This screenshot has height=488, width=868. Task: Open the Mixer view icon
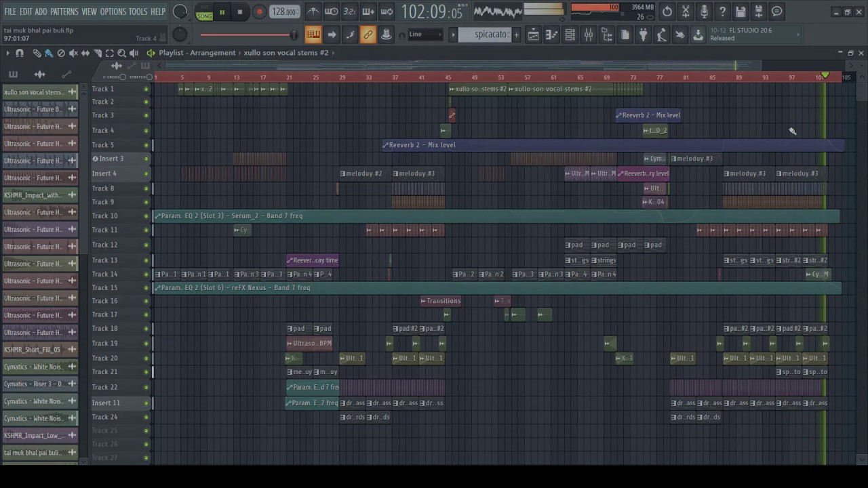[589, 35]
